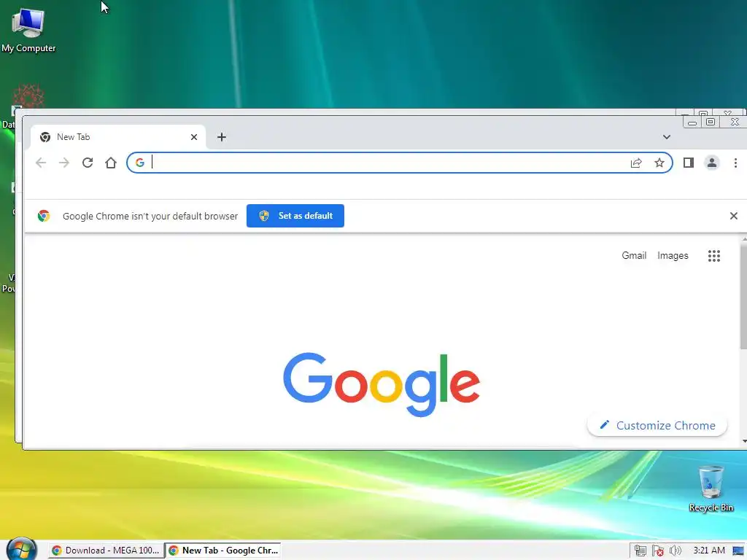The width and height of the screenshot is (747, 560).
Task: Open the Google apps grid
Action: [x=713, y=256]
